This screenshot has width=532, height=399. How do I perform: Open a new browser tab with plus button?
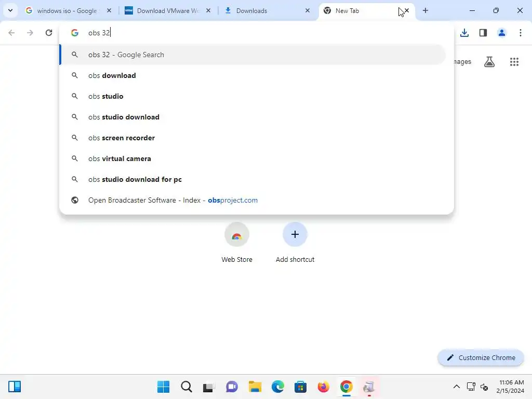click(x=425, y=10)
